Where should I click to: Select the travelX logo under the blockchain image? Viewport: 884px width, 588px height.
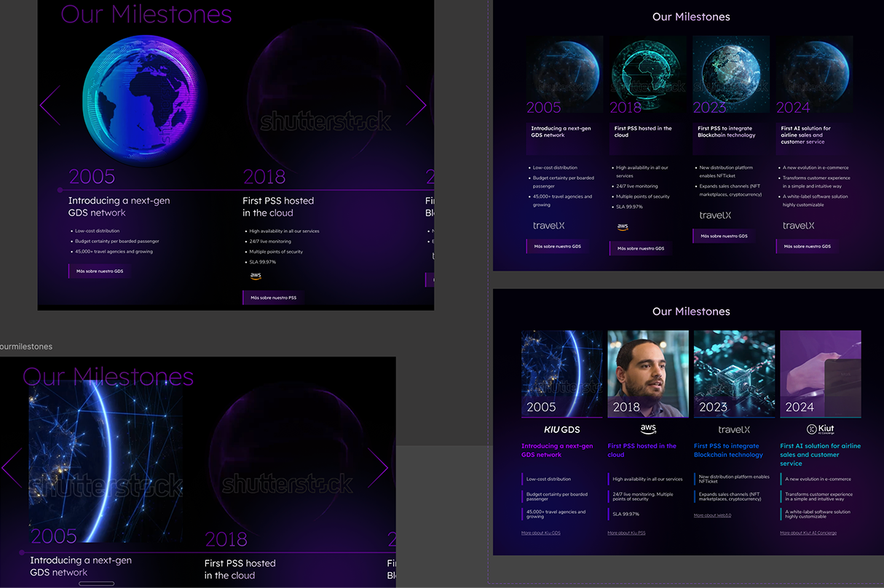click(734, 429)
